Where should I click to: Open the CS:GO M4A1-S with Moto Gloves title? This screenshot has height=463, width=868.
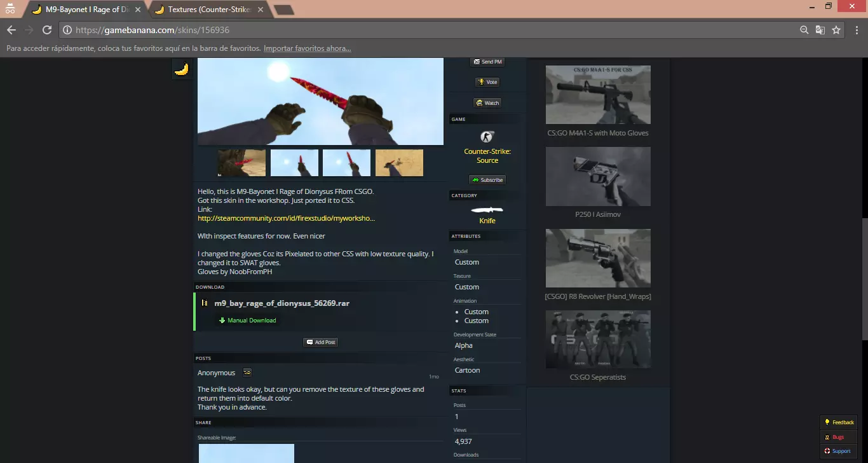pyautogui.click(x=598, y=133)
